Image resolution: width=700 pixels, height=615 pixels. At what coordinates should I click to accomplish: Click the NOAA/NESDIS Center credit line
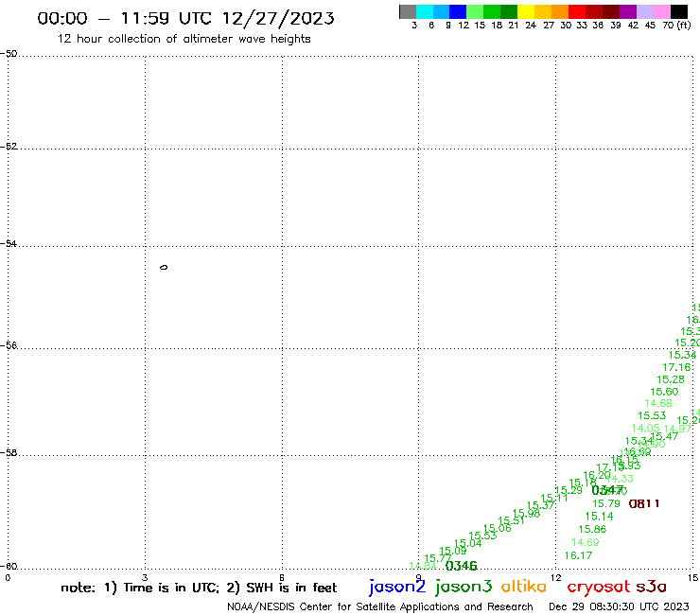pyautogui.click(x=380, y=606)
